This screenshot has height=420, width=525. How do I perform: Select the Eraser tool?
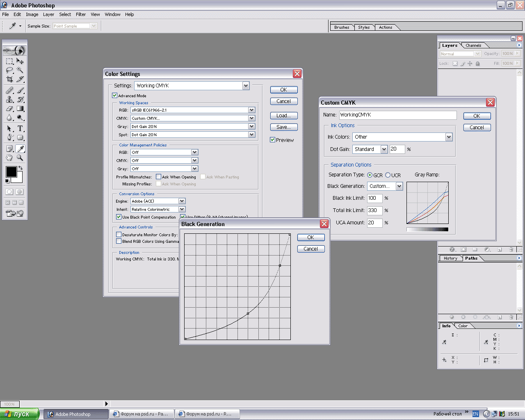click(x=9, y=109)
